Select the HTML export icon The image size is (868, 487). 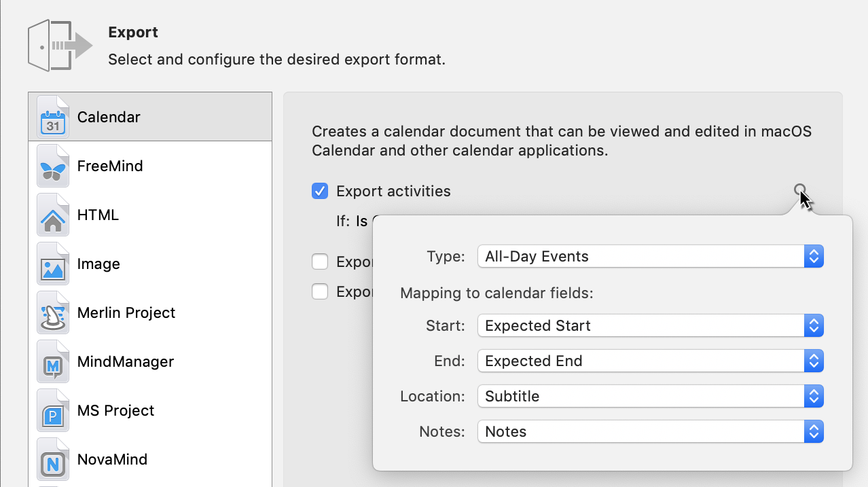52,214
